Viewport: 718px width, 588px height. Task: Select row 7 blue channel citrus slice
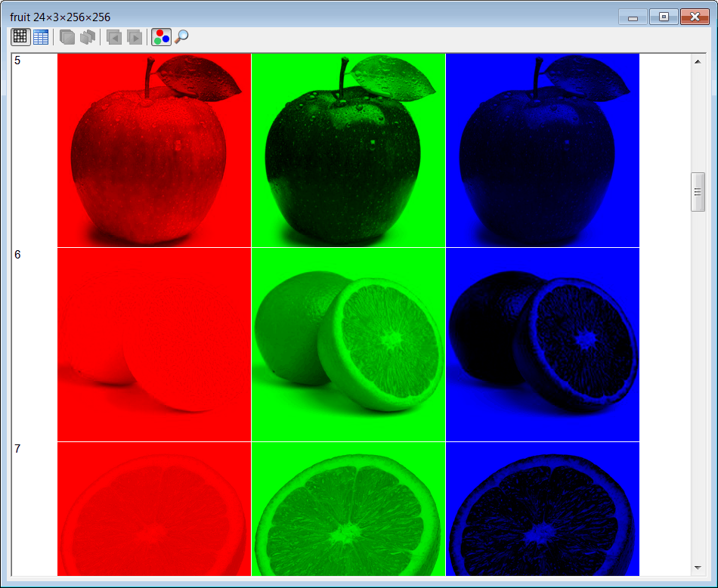[x=543, y=509]
